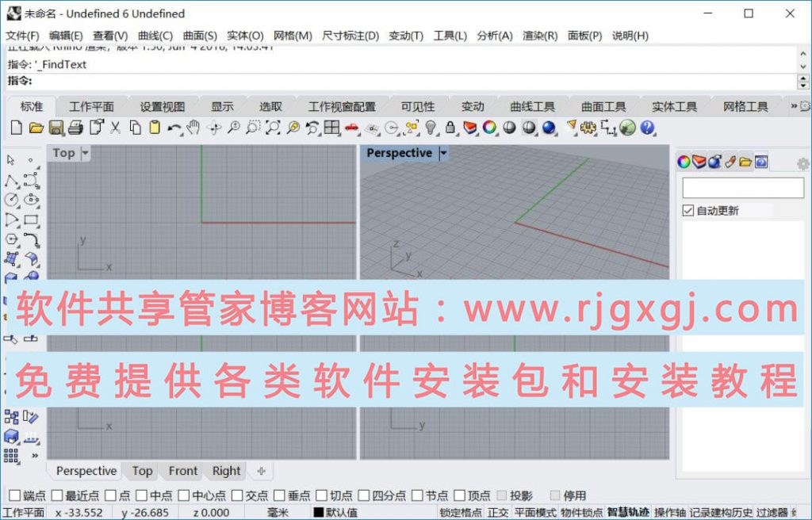Select the Polyline tool

pyautogui.click(x=11, y=181)
